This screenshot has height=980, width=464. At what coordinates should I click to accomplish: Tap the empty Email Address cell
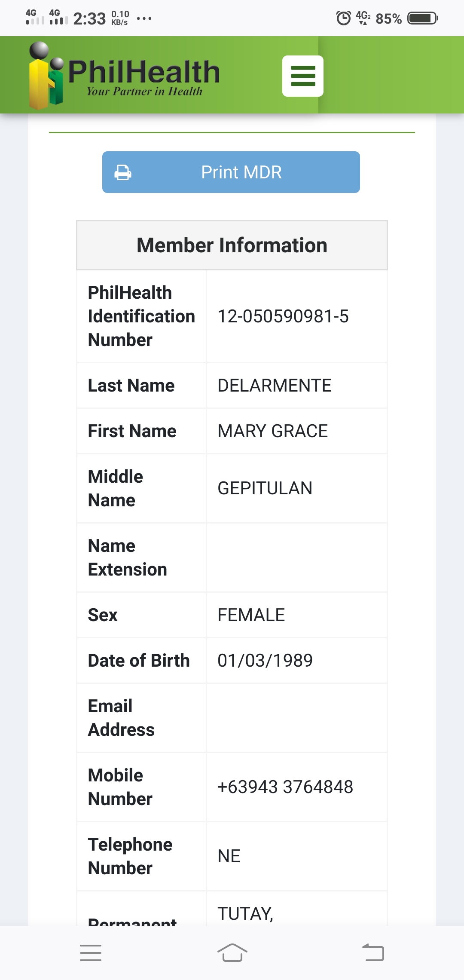(x=296, y=718)
